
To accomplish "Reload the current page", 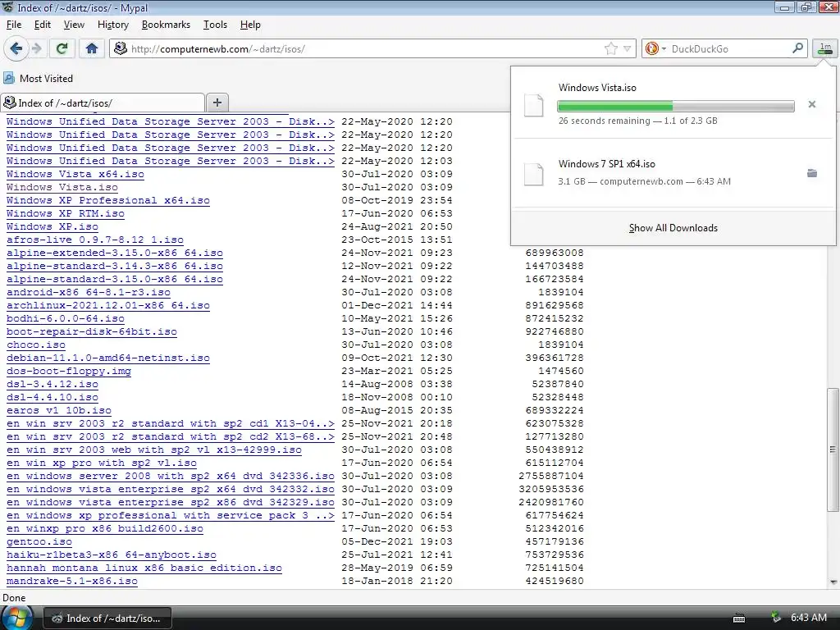I will 62,48.
